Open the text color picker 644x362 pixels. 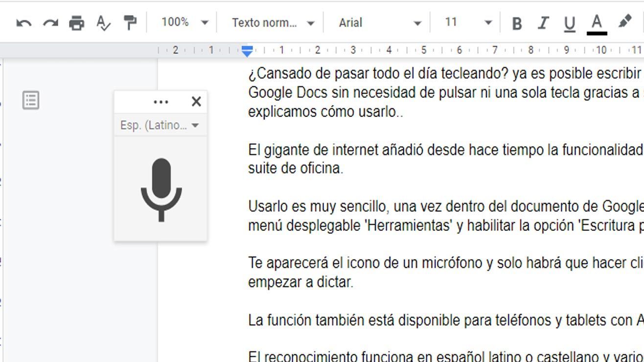tap(597, 23)
